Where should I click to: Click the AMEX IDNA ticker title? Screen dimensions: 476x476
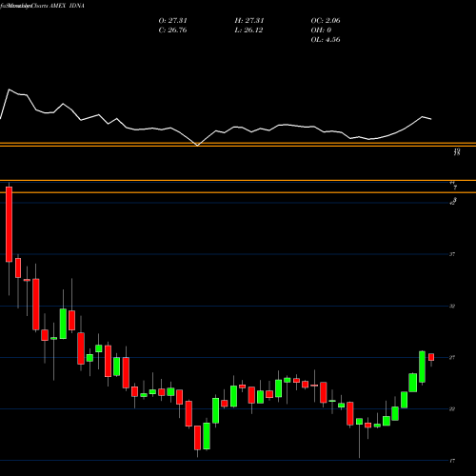point(67,6)
